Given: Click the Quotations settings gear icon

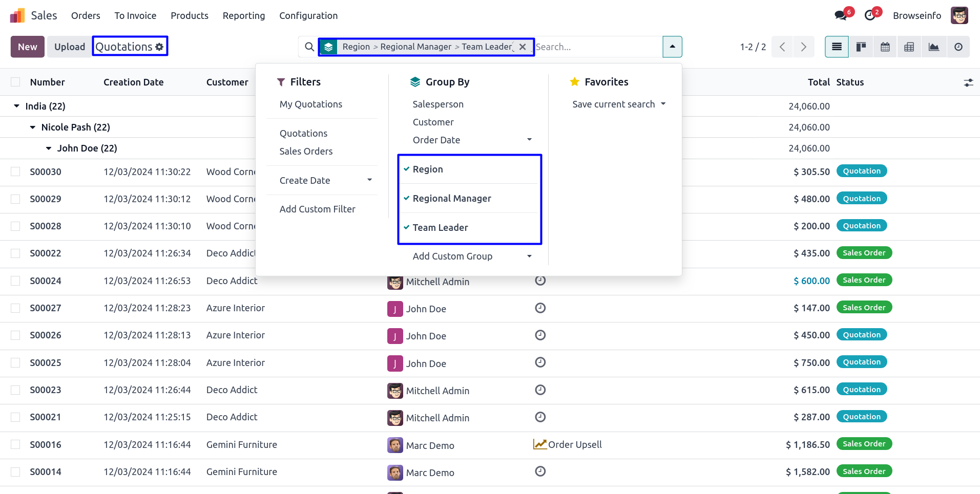Looking at the screenshot, I should (160, 47).
